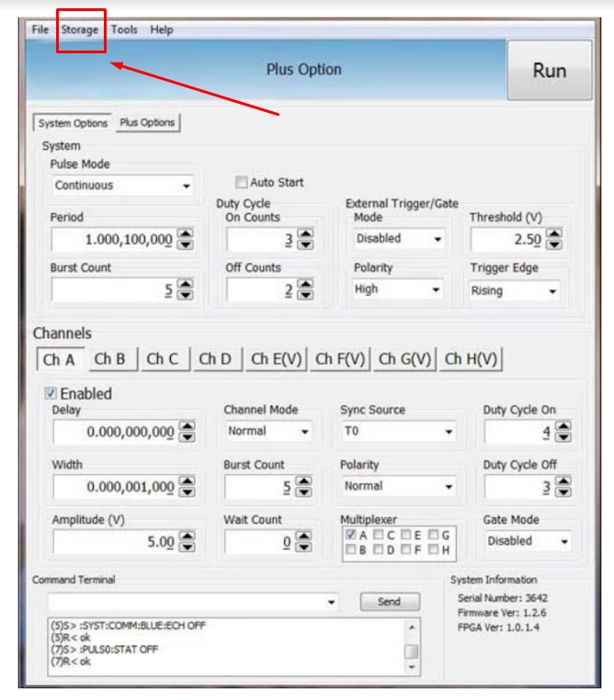The image size is (614, 700).
Task: Click the channel Delay input field
Action: pyautogui.click(x=115, y=432)
